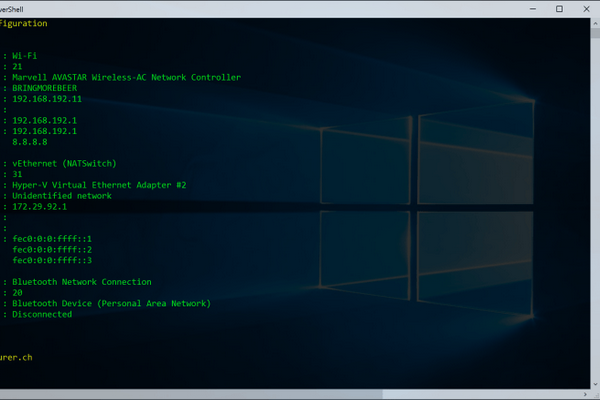Click the PowerShell window title bar

(250, 8)
